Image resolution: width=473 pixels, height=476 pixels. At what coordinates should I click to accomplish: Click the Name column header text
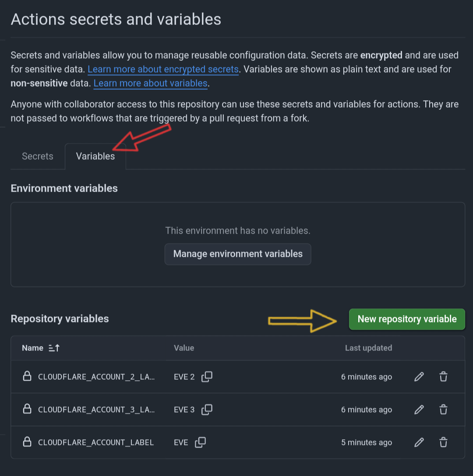(32, 348)
